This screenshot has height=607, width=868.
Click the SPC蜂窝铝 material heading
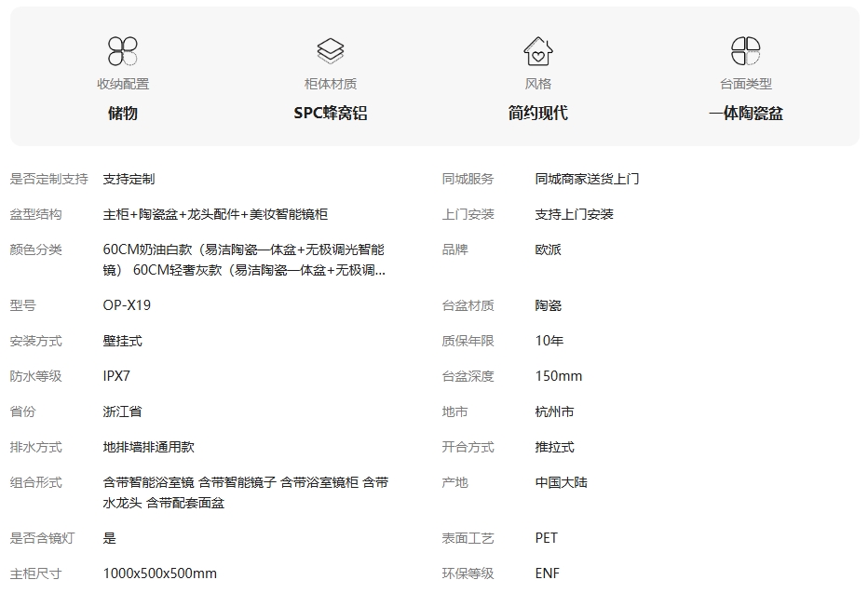tap(331, 114)
